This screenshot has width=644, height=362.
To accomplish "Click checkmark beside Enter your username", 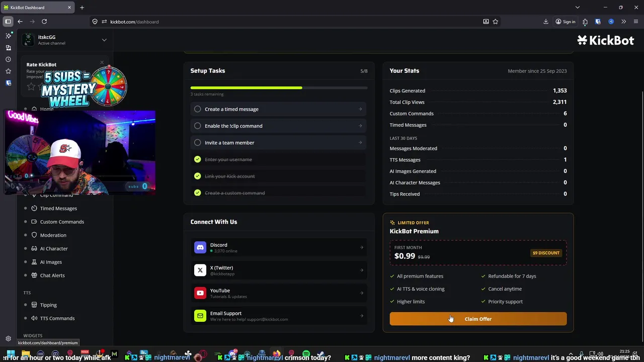I will click(198, 159).
